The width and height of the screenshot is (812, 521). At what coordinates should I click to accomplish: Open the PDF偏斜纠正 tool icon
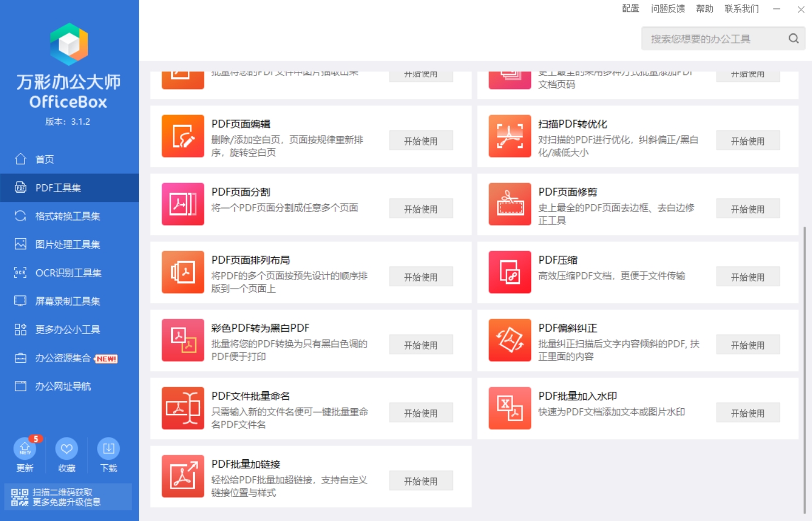pyautogui.click(x=510, y=340)
